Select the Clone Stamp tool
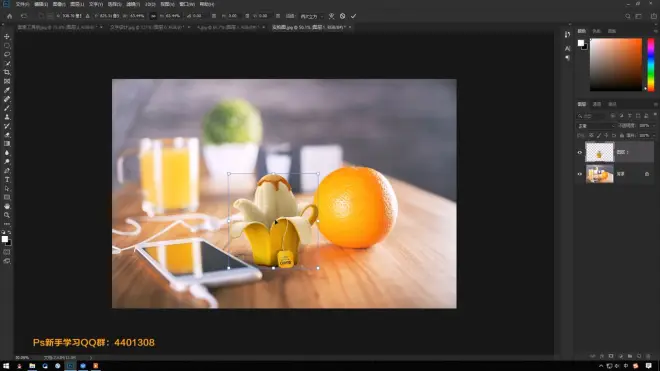 pos(7,117)
